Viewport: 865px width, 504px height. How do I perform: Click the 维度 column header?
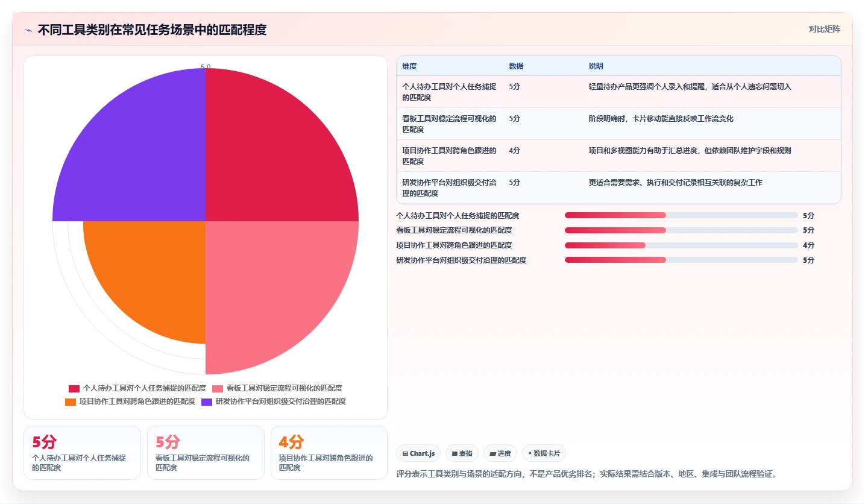409,66
